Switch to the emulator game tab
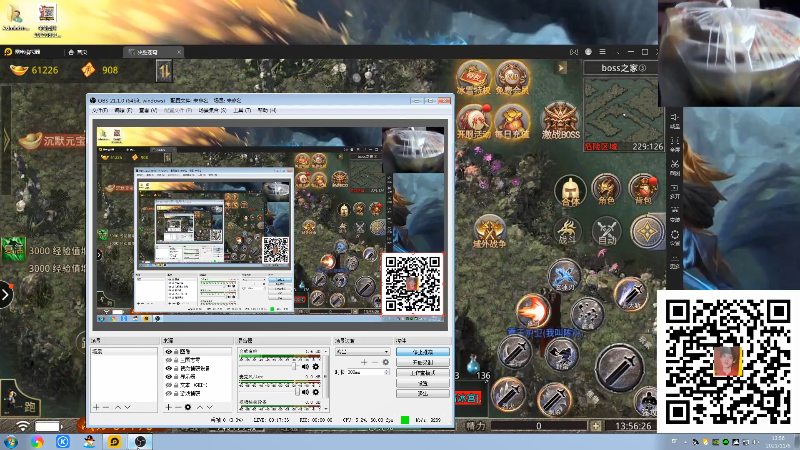The height and width of the screenshot is (450, 800). tap(153, 52)
